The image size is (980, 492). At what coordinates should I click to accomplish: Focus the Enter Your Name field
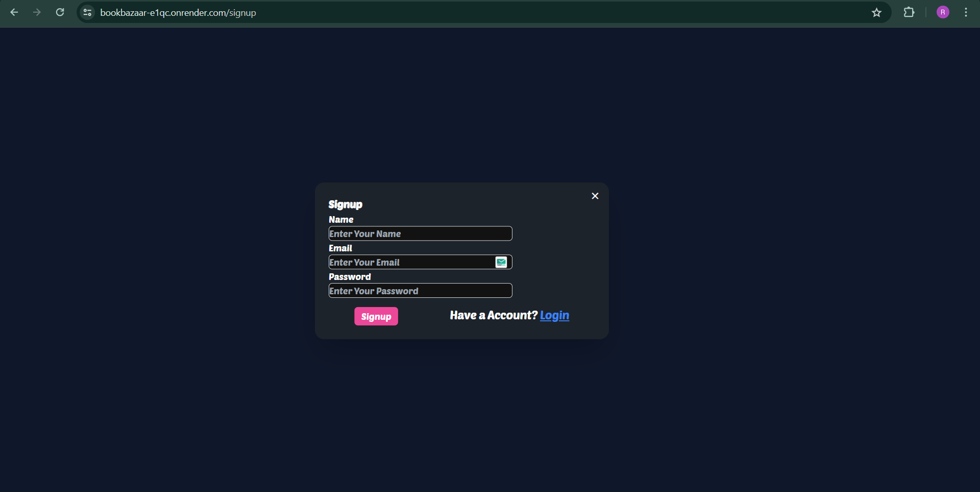(x=420, y=233)
